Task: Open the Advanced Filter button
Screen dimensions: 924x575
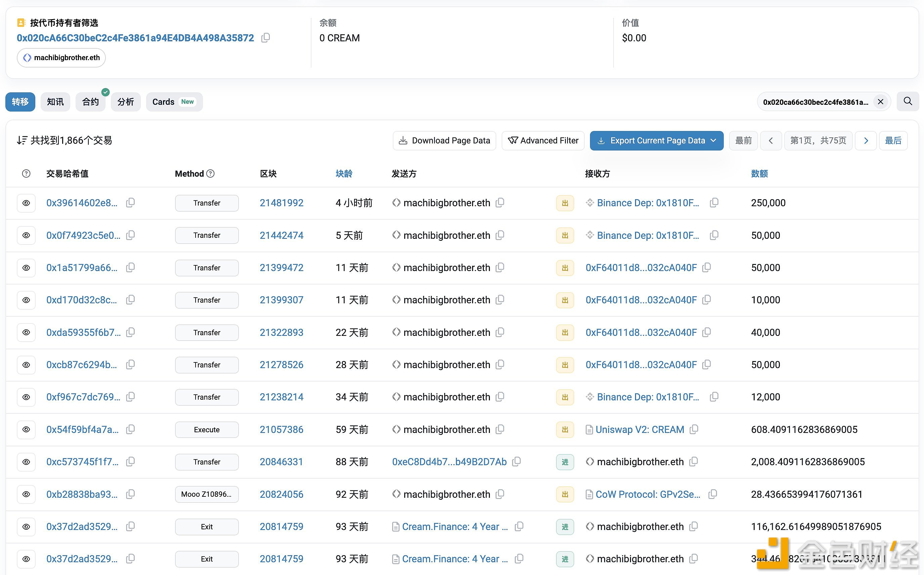Action: tap(543, 141)
